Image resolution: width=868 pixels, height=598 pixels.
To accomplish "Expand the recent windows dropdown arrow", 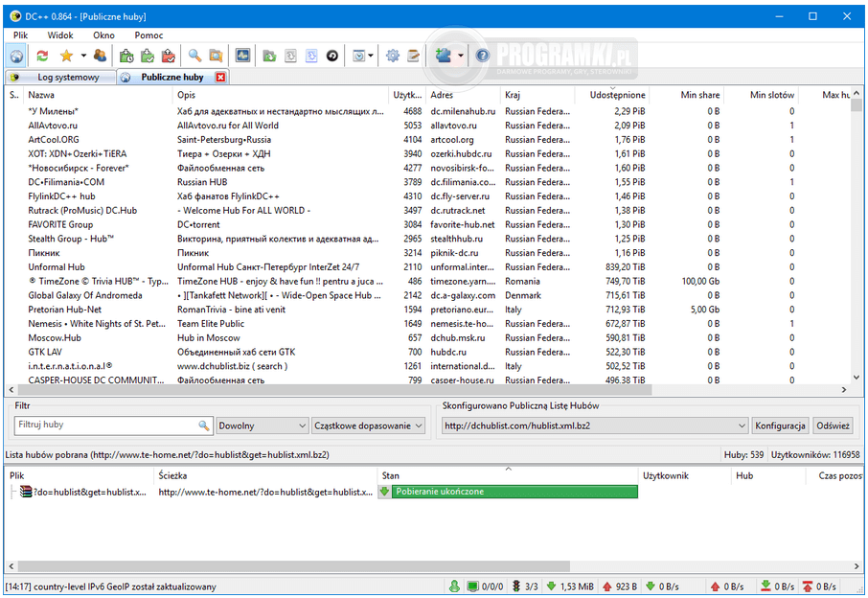I will click(371, 56).
